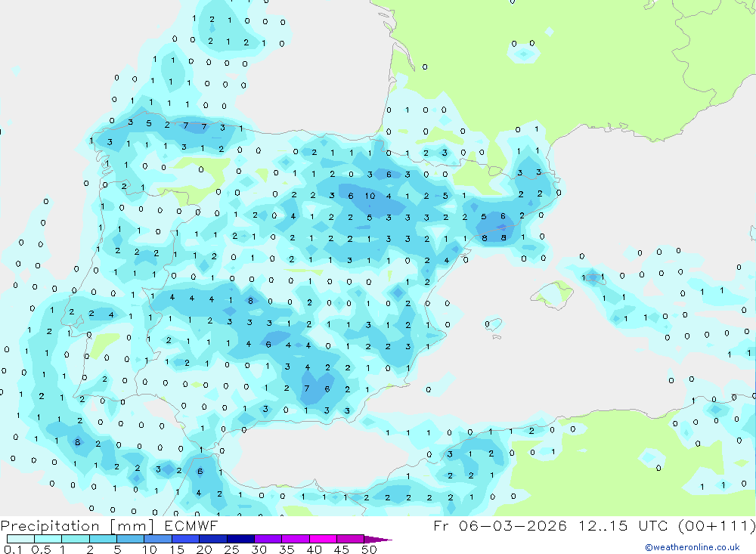Select the '10' precipitation value on the map
The image size is (756, 554).
click(370, 196)
